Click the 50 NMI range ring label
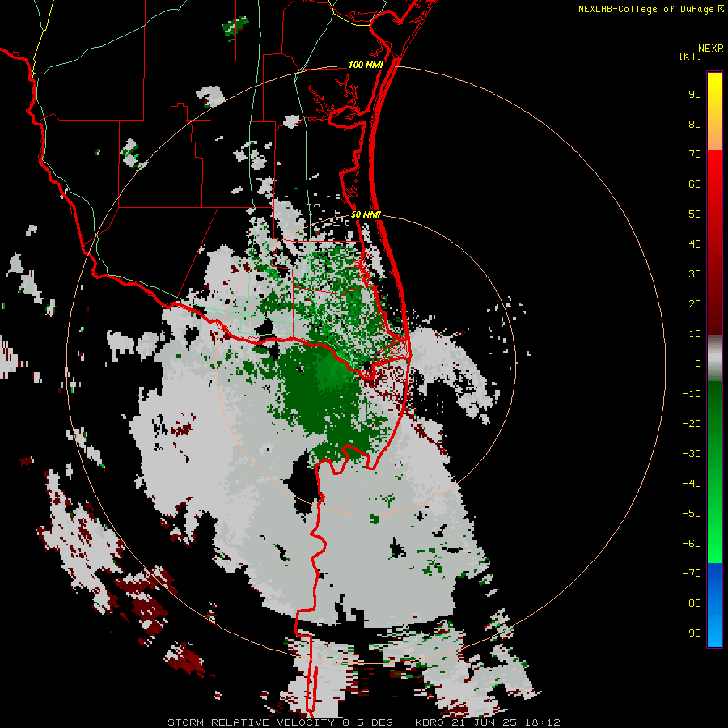 click(366, 214)
